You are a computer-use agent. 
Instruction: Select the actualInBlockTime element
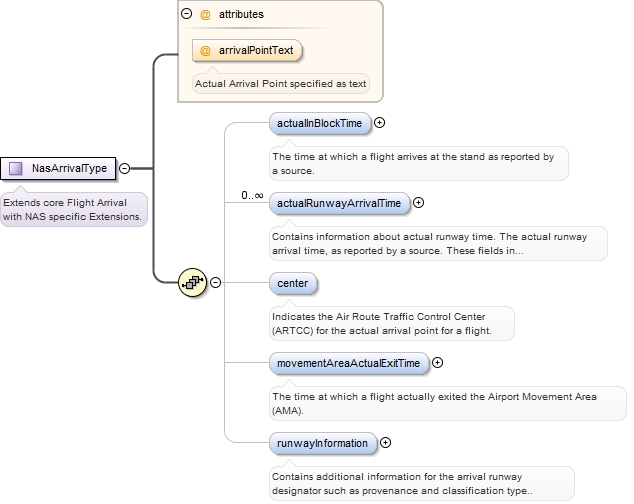coord(320,123)
